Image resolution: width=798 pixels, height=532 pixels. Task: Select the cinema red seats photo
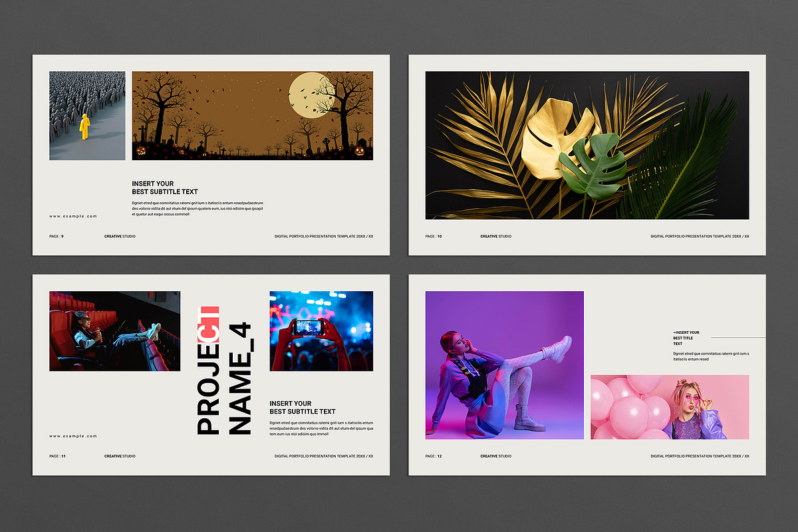point(114,331)
